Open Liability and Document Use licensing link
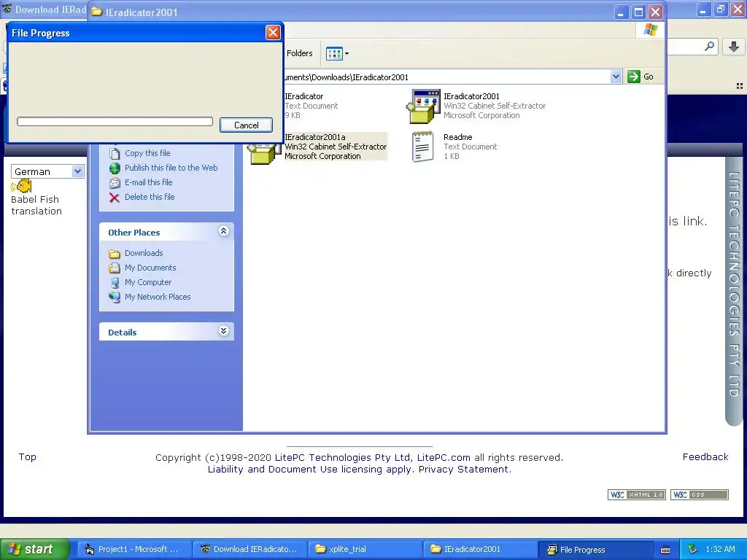The width and height of the screenshot is (747, 560). 311,470
